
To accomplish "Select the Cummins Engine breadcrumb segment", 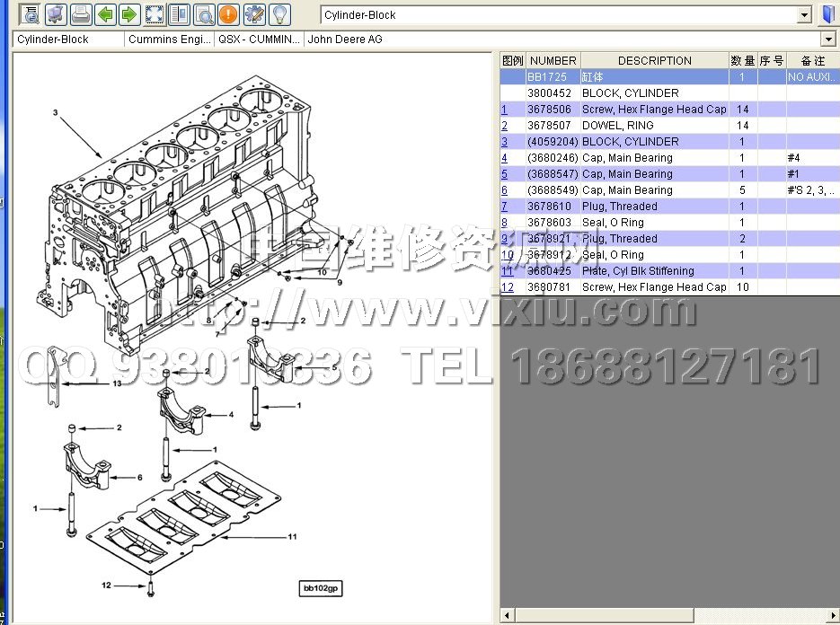I will (169, 40).
